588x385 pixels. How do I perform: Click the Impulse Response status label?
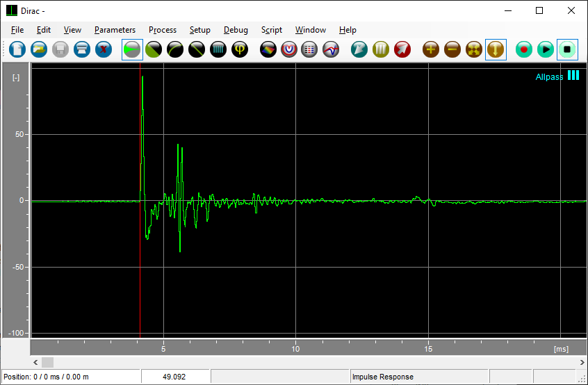[382, 377]
